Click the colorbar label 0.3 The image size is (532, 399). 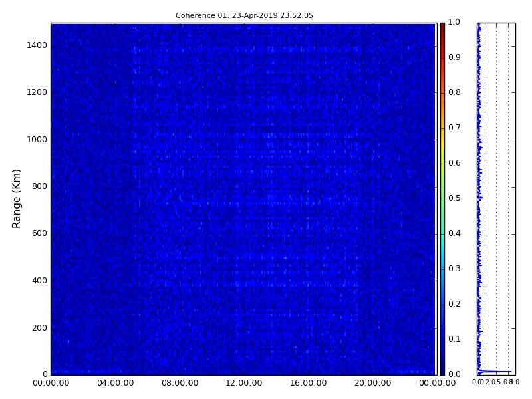click(454, 269)
